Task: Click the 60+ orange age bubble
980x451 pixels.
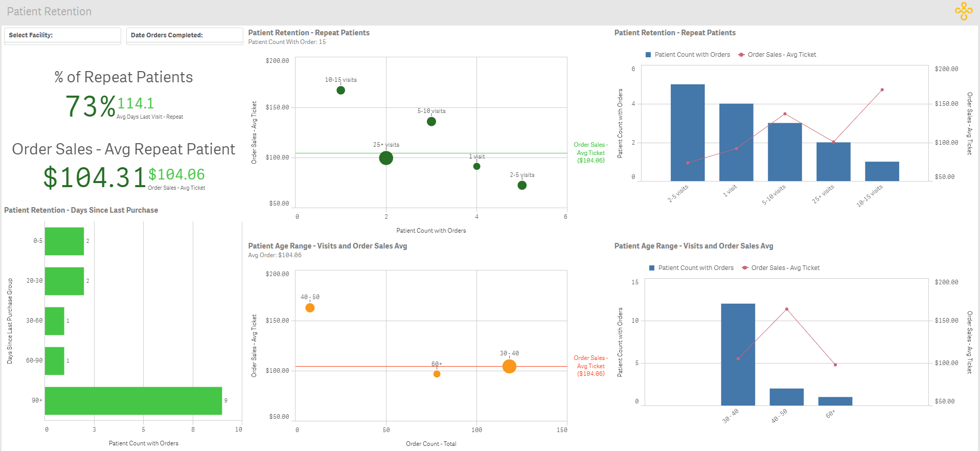Action: [x=437, y=374]
